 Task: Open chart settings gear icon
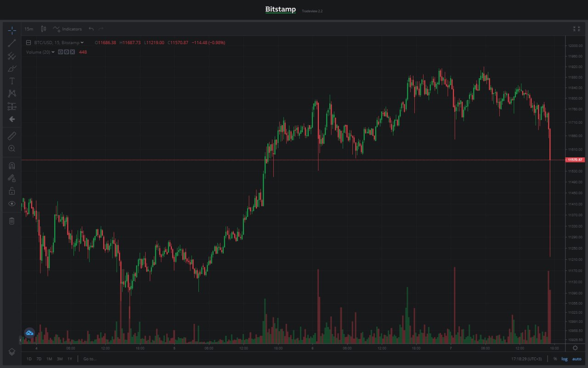[575, 348]
